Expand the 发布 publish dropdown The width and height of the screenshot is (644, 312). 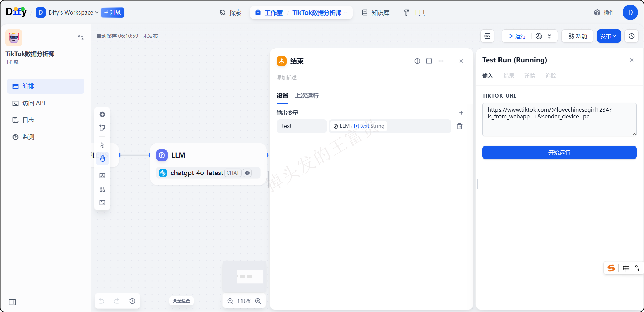[x=609, y=36]
